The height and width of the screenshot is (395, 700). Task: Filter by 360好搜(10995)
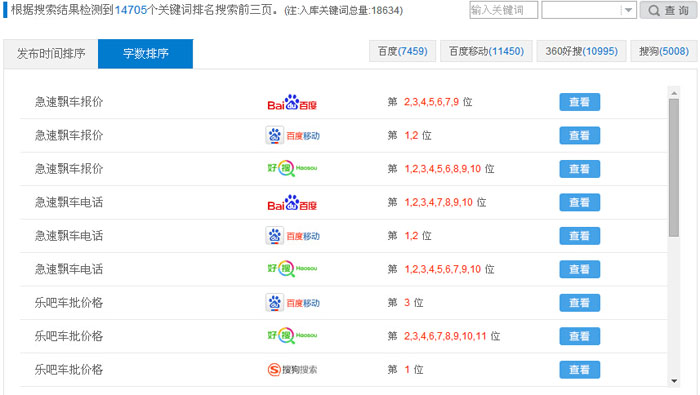click(x=581, y=51)
